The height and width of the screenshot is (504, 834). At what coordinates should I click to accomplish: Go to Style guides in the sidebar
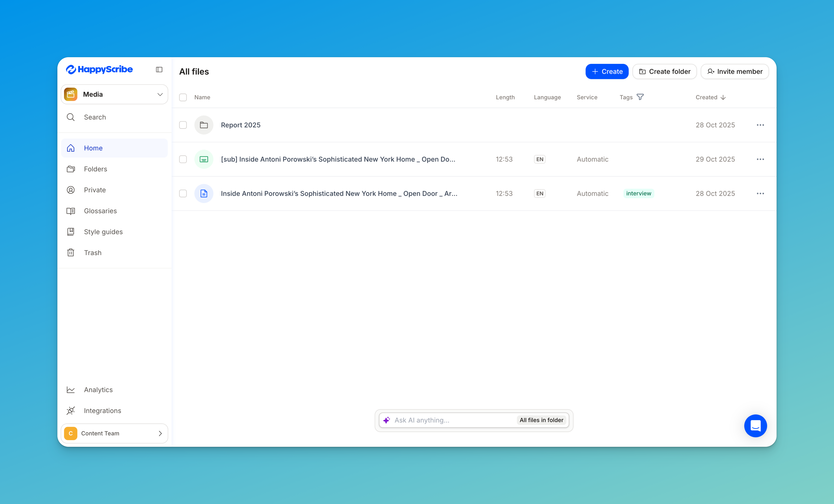click(103, 231)
